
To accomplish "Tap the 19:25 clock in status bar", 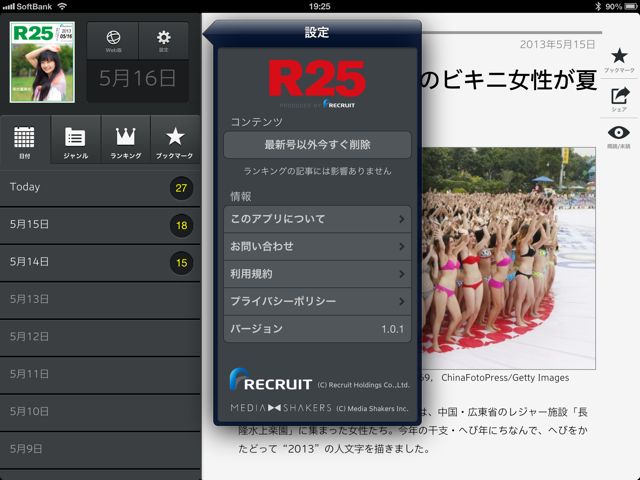I will tap(320, 6).
